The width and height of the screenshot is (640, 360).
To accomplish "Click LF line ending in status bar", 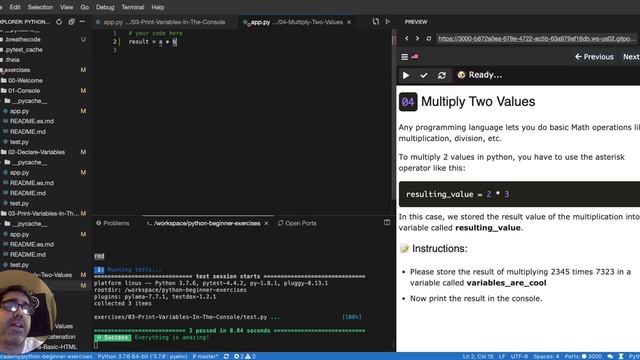I will (x=502, y=356).
